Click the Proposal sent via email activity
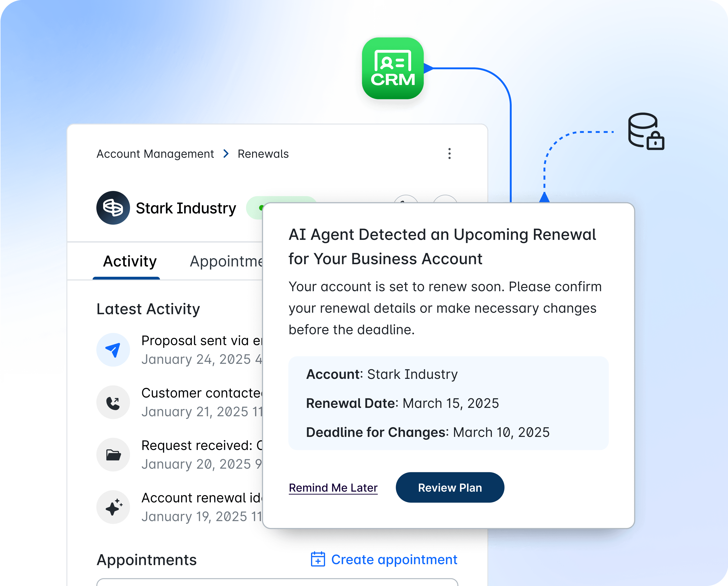Image resolution: width=728 pixels, height=586 pixels. click(202, 341)
